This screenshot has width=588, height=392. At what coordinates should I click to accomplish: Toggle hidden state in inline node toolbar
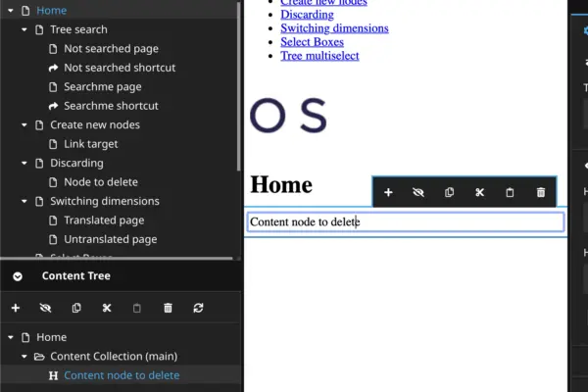(x=418, y=193)
